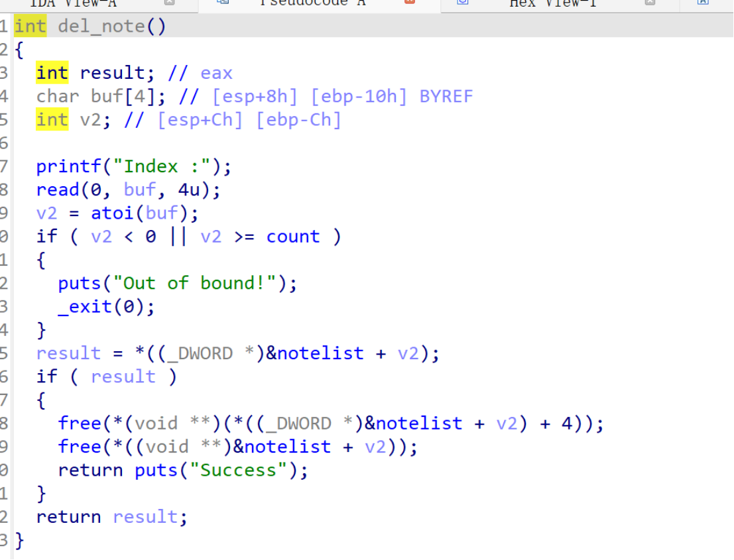
Task: Close the Pseudocode-A tab
Action: pos(409,3)
